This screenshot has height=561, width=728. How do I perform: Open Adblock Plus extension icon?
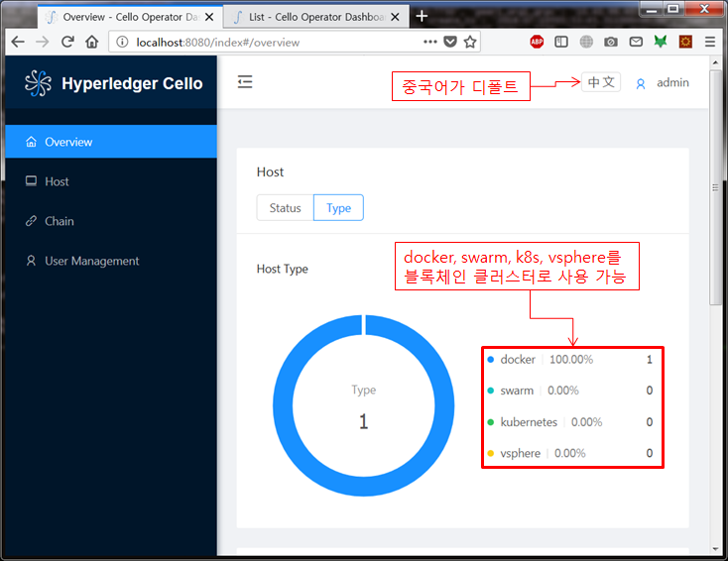pos(537,42)
